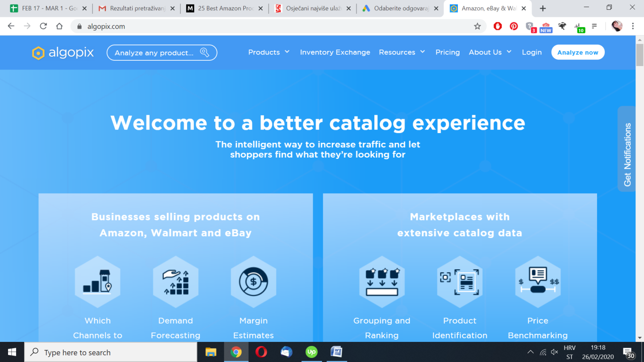Open the notification center icon
This screenshot has height=362, width=644.
pos(628,353)
